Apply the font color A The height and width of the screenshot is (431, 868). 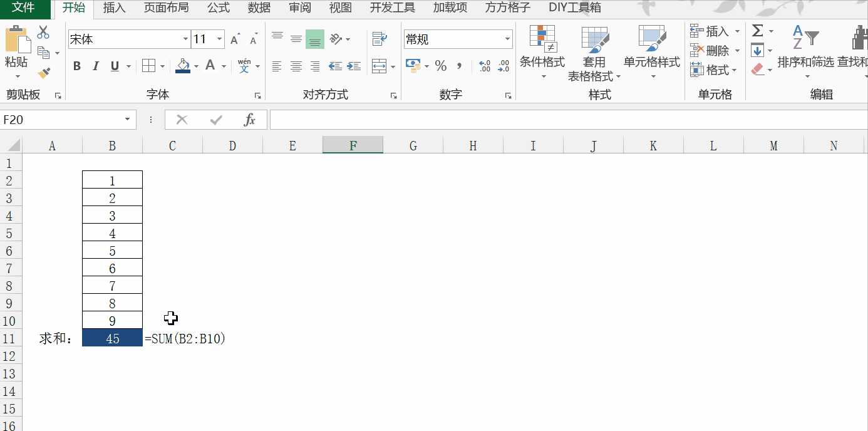pos(210,66)
